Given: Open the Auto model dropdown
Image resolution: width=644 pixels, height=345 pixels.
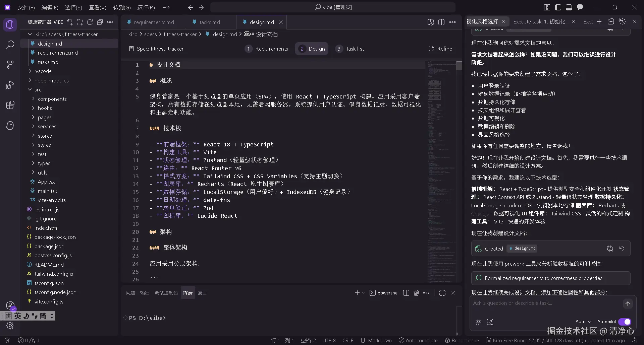Looking at the screenshot, I should coord(583,322).
